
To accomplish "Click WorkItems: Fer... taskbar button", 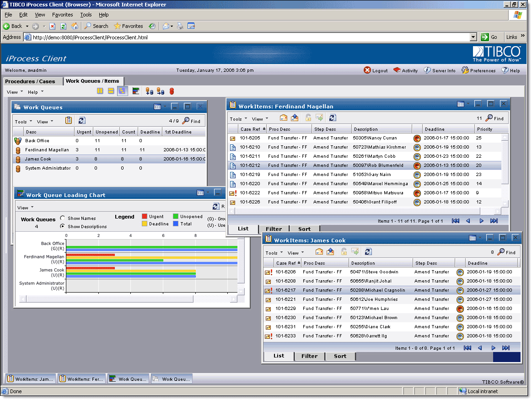I will (x=81, y=379).
